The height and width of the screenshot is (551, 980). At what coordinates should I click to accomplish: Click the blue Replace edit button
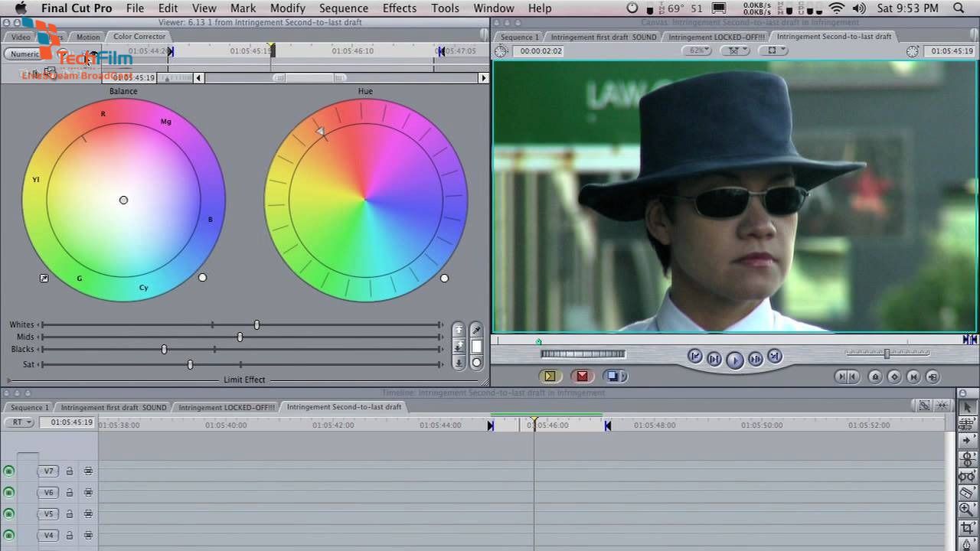[x=612, y=376]
